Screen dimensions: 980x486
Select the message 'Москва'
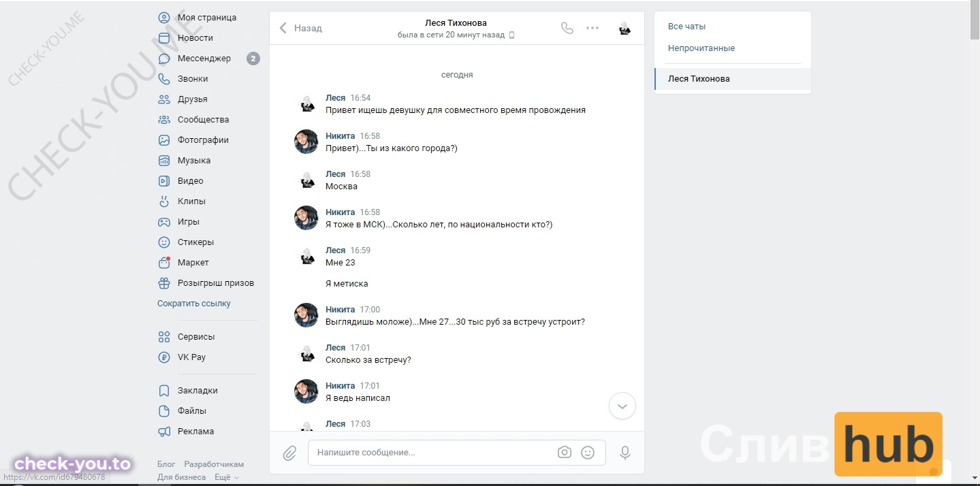click(341, 187)
